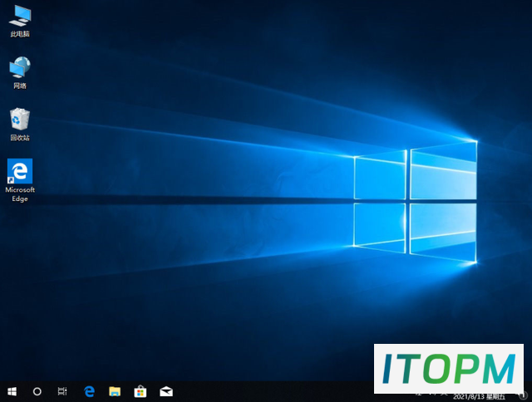
Task: Click the 2021/8/13 date in system tray
Action: click(479, 396)
